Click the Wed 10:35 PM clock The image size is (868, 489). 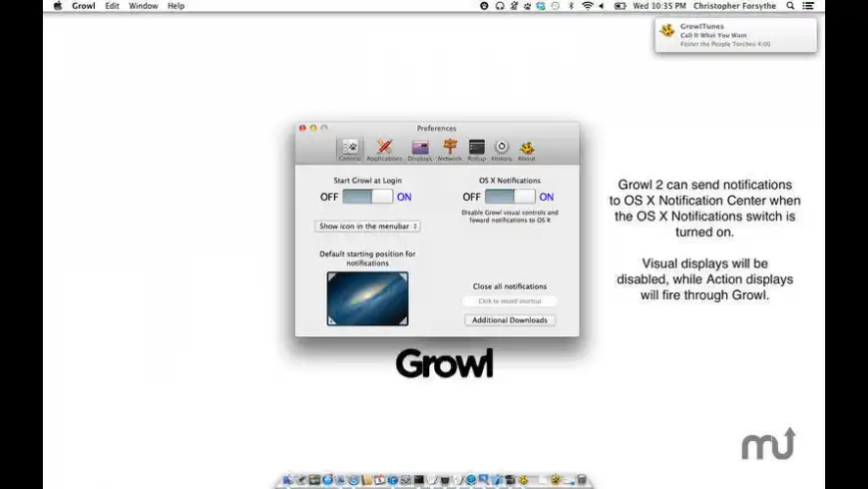(x=659, y=6)
